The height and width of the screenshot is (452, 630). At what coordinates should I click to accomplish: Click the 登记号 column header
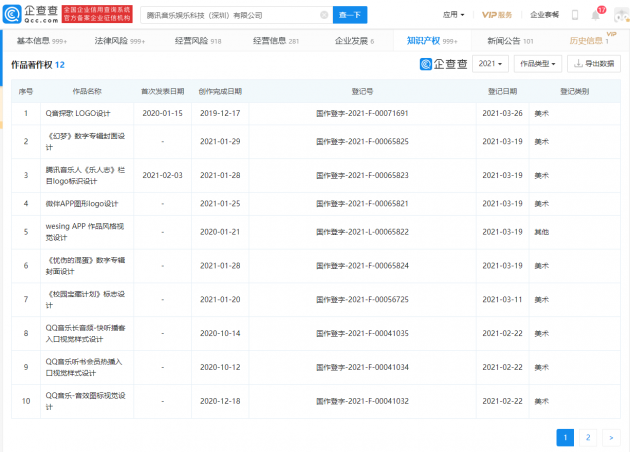tap(362, 92)
